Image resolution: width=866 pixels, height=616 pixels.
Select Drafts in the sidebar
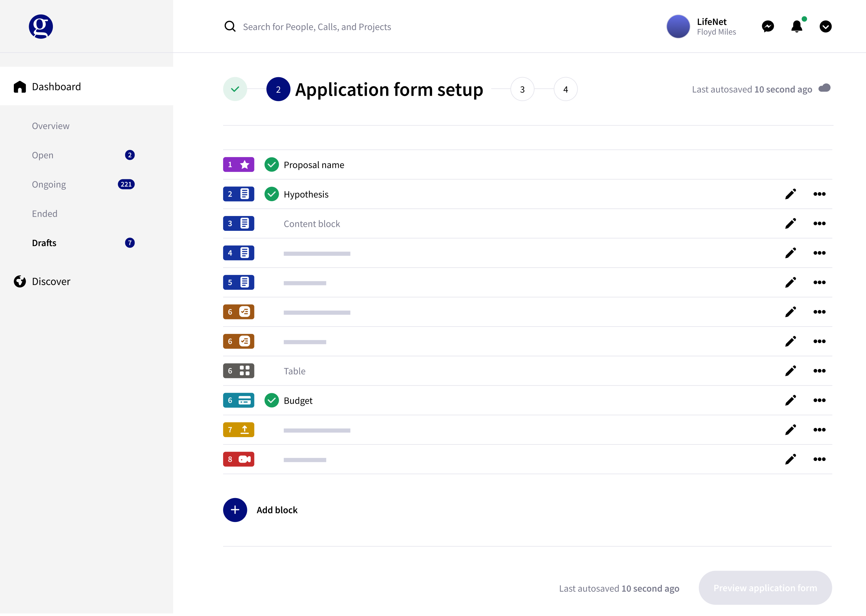pyautogui.click(x=44, y=243)
